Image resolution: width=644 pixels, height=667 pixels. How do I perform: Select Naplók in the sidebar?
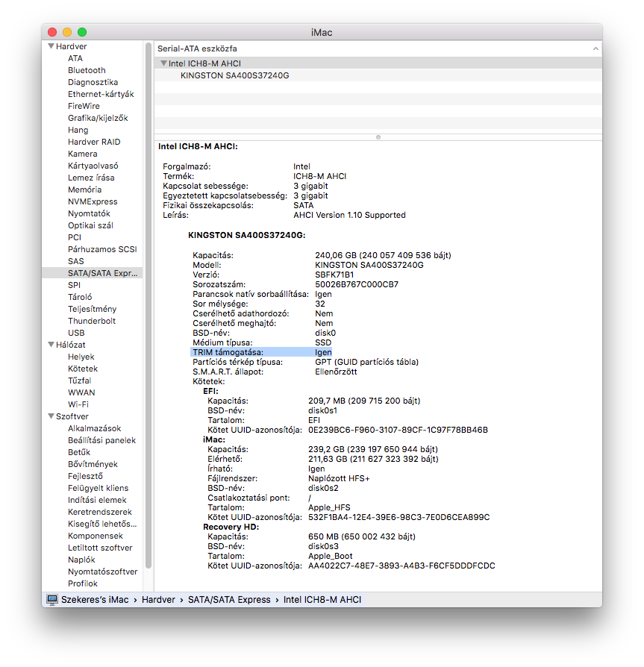click(81, 560)
